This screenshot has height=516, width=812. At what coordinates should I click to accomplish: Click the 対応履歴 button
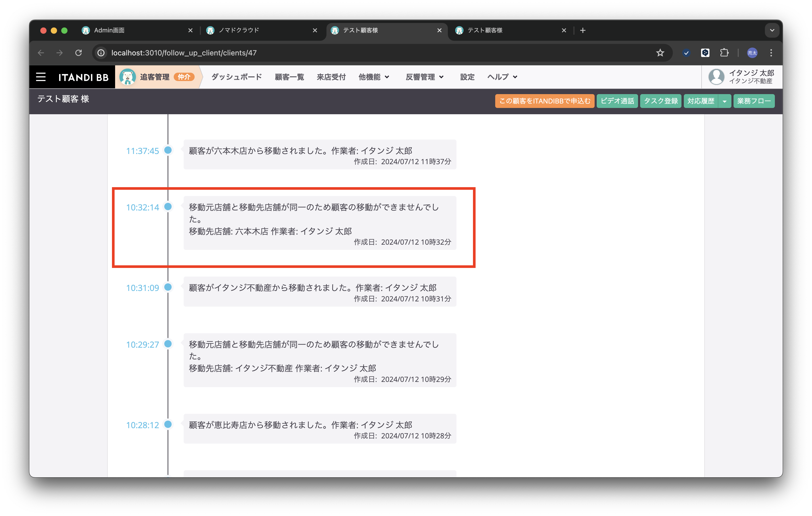[701, 101]
